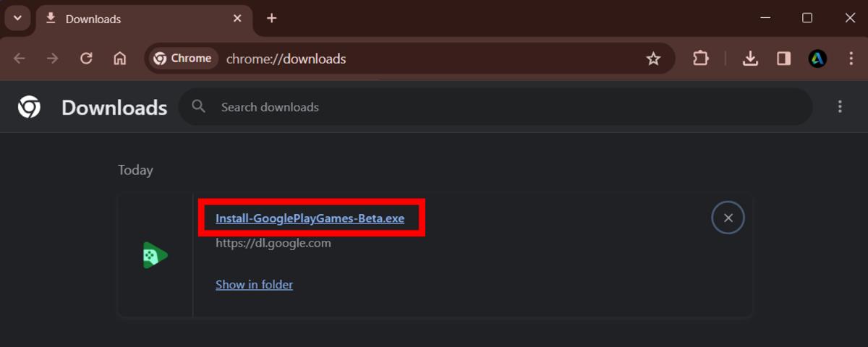Click the Chrome logo beside Downloads title
The height and width of the screenshot is (347, 868).
pos(29,107)
